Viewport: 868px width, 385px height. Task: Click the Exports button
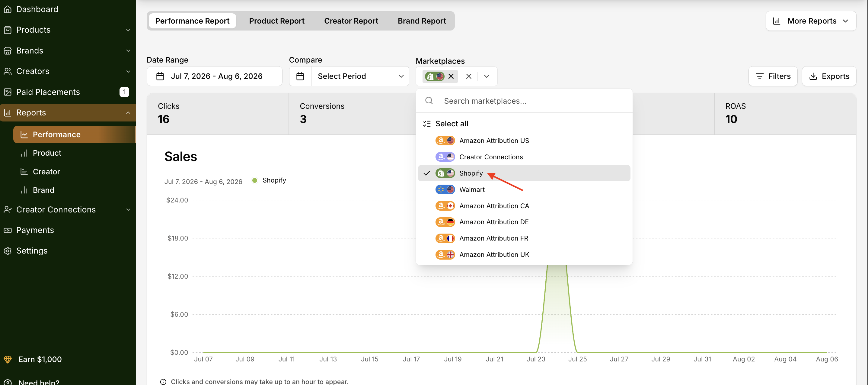coord(829,76)
